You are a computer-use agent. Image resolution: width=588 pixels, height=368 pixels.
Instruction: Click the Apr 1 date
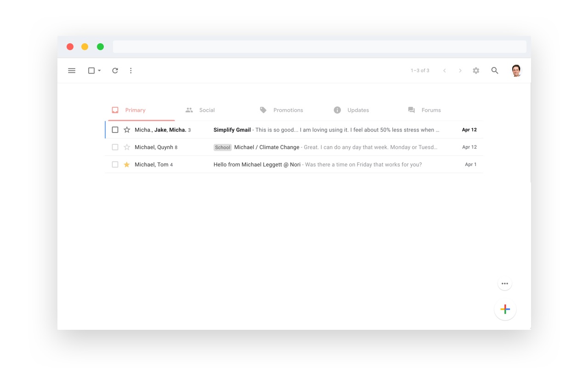471,164
